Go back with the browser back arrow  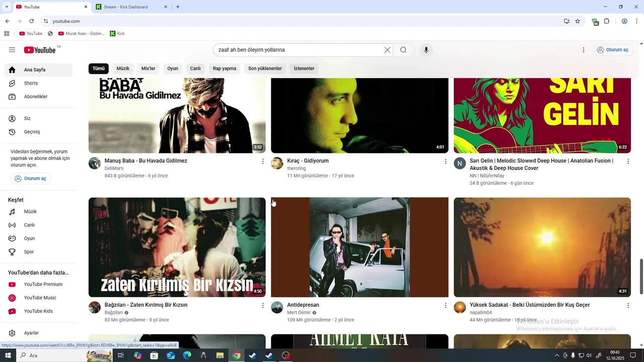click(x=7, y=21)
